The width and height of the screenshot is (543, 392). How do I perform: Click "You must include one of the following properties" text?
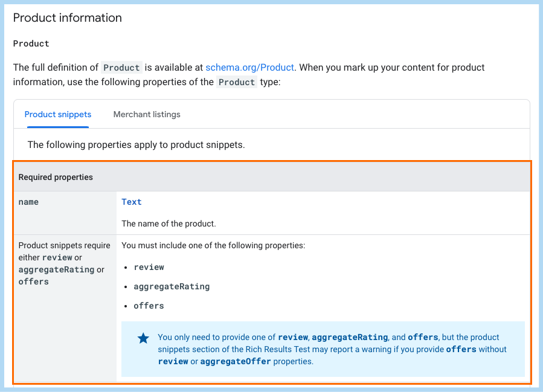point(213,246)
